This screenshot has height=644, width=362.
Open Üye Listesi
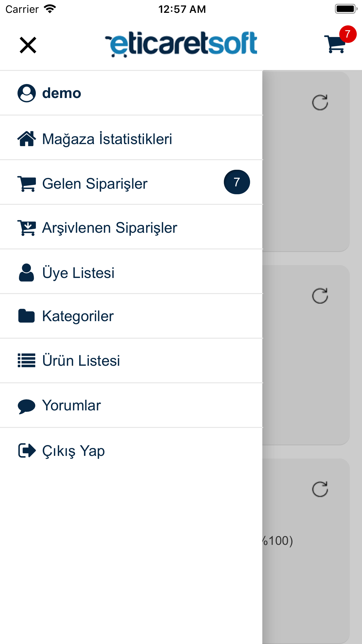[x=78, y=273]
